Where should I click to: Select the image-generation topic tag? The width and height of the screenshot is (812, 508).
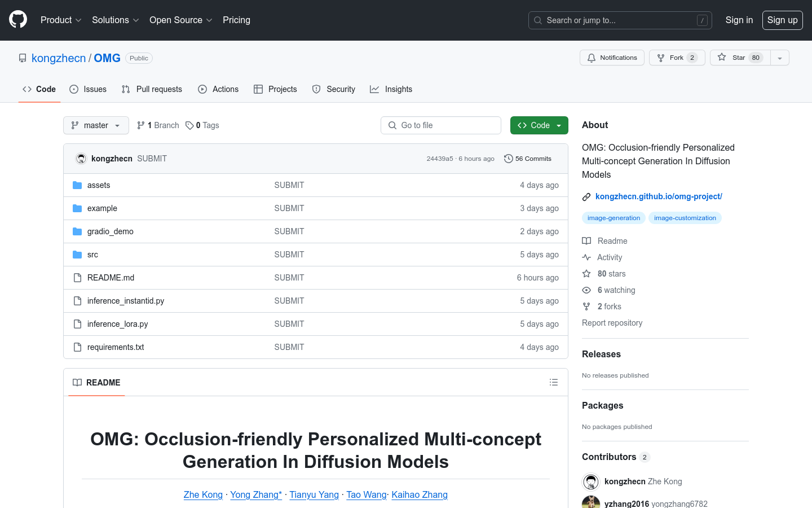tap(614, 218)
